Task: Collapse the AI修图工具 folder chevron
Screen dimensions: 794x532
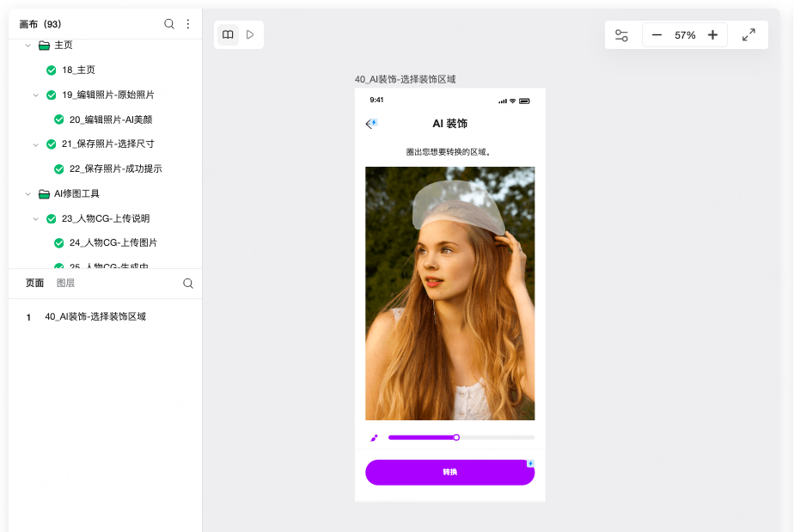Action: [27, 193]
